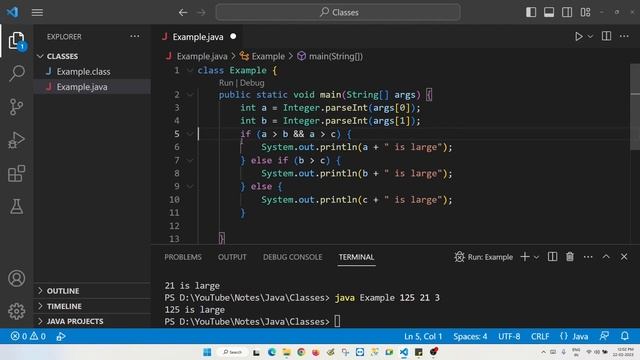Image resolution: width=640 pixels, height=360 pixels.
Task: Change line endings via CRLF
Action: [x=540, y=336]
